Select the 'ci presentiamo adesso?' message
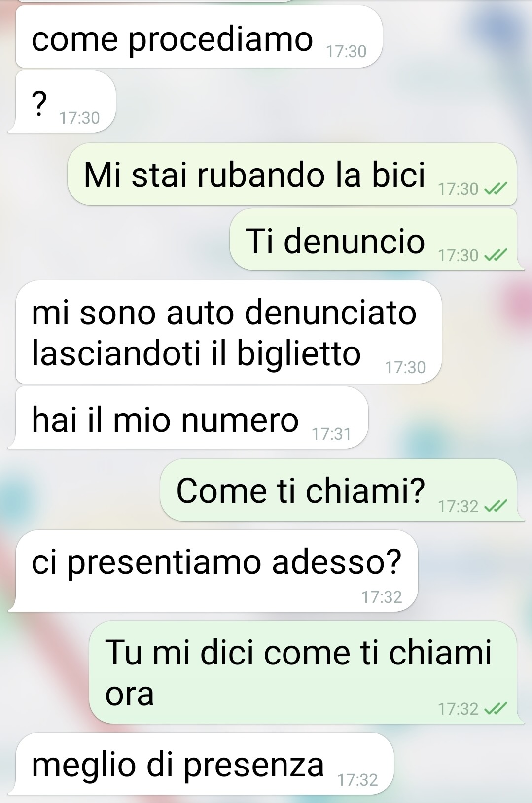The image size is (532, 803). coord(213,571)
